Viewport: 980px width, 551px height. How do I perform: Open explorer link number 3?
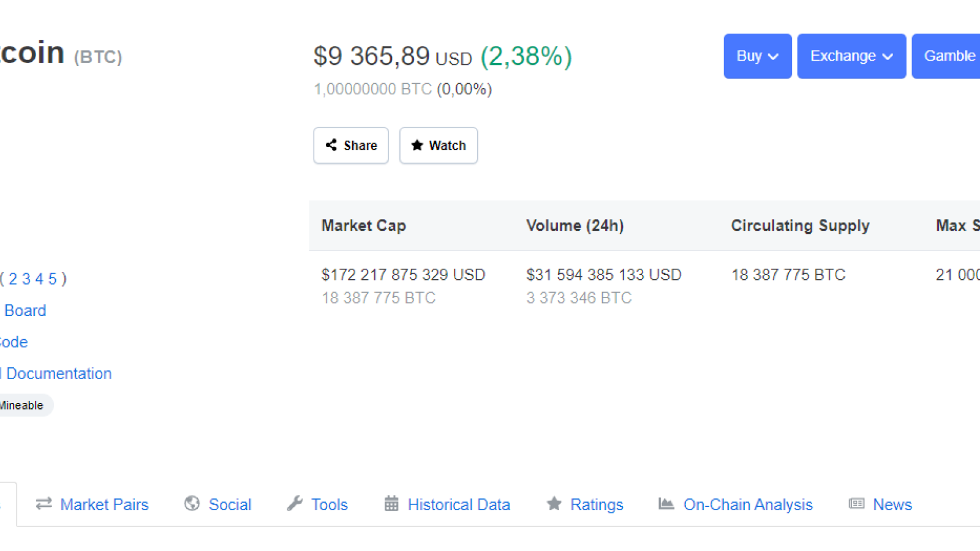(x=26, y=279)
